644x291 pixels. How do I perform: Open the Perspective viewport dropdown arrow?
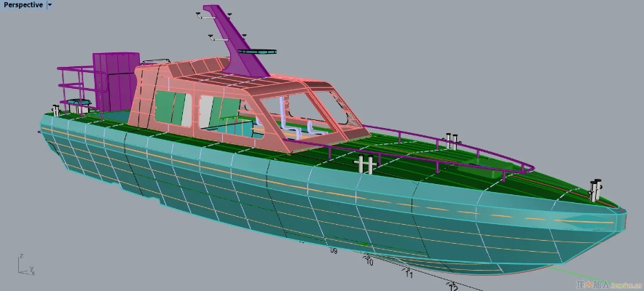[50, 5]
